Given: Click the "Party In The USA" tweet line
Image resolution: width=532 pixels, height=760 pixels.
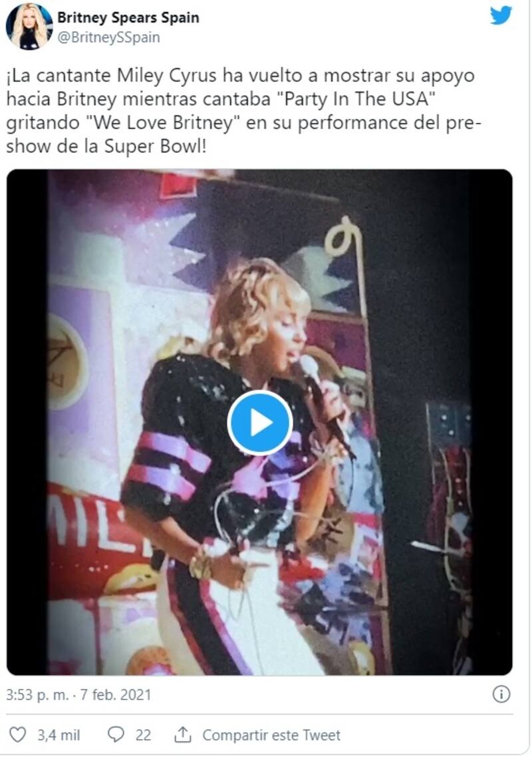Looking at the screenshot, I should 220,99.
